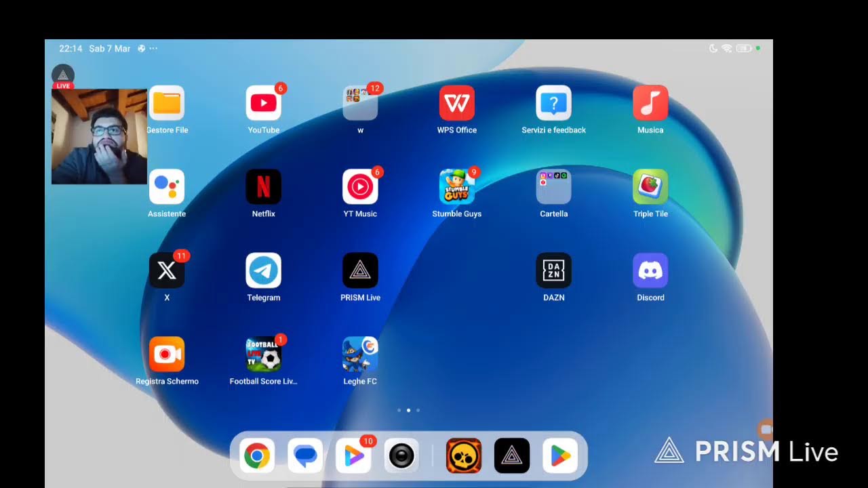The image size is (868, 488).
Task: Open Google Assistente
Action: coord(167,186)
